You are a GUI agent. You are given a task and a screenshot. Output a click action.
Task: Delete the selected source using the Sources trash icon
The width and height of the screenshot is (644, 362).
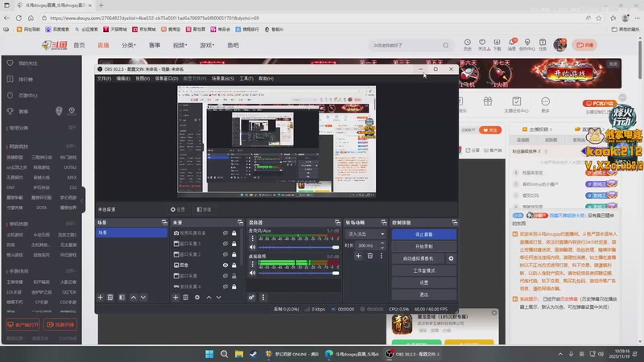pos(186,297)
